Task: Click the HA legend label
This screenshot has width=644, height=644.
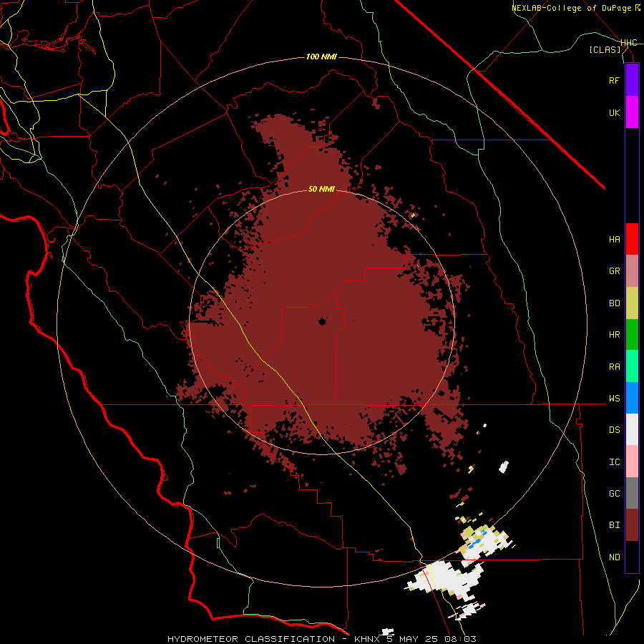Action: tap(614, 239)
